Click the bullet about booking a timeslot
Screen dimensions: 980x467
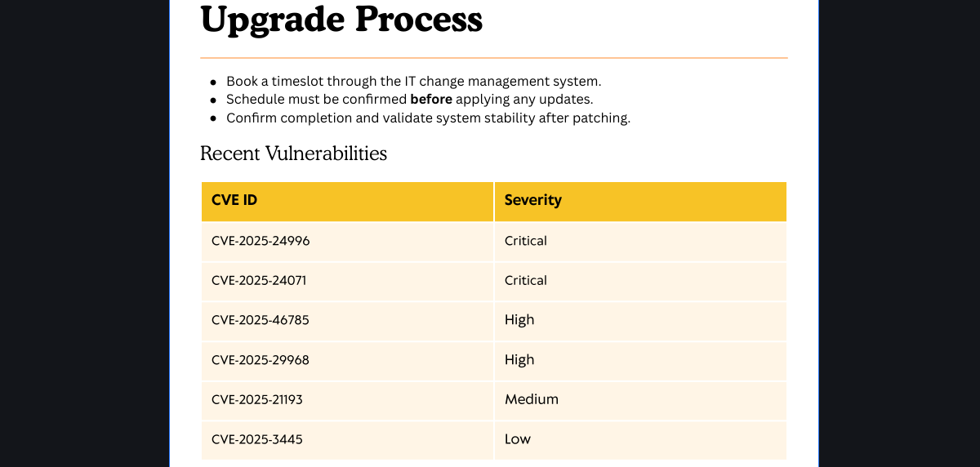point(413,82)
